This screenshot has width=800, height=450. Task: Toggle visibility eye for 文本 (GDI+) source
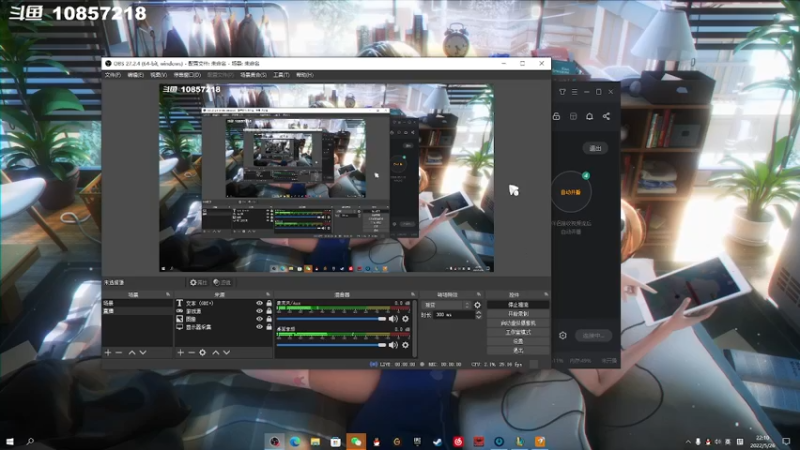(x=259, y=303)
